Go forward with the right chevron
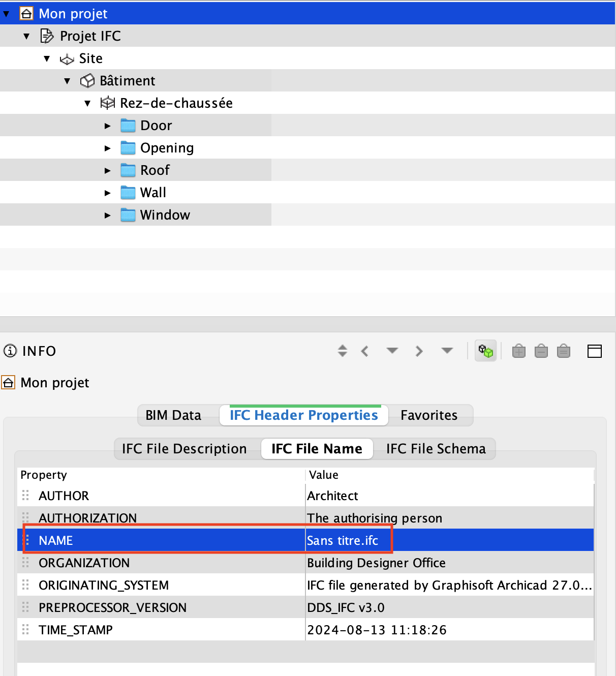 click(419, 351)
